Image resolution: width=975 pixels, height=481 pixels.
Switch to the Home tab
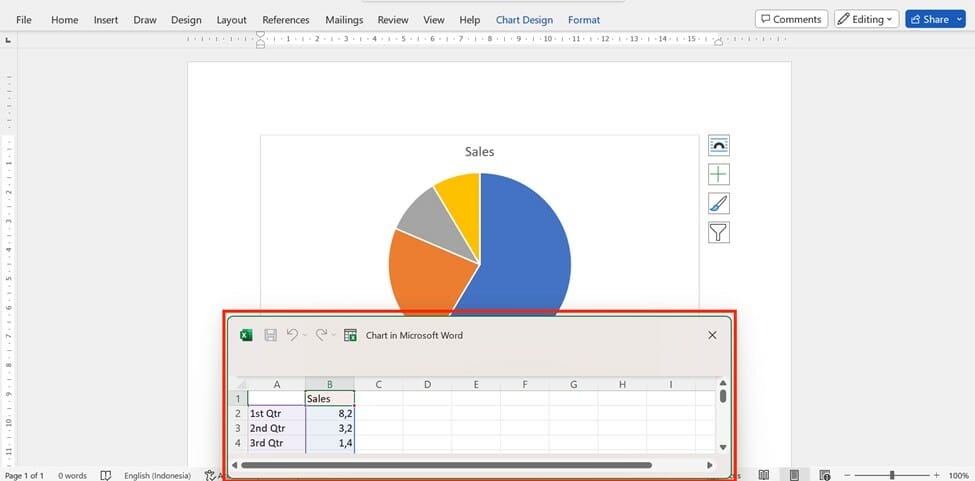point(65,20)
